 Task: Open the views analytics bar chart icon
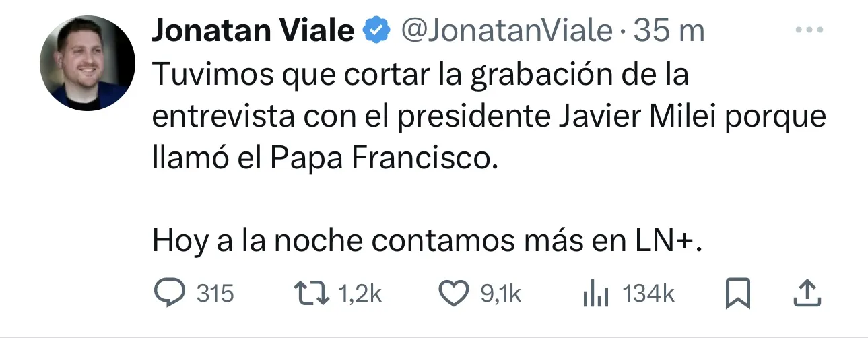[595, 294]
